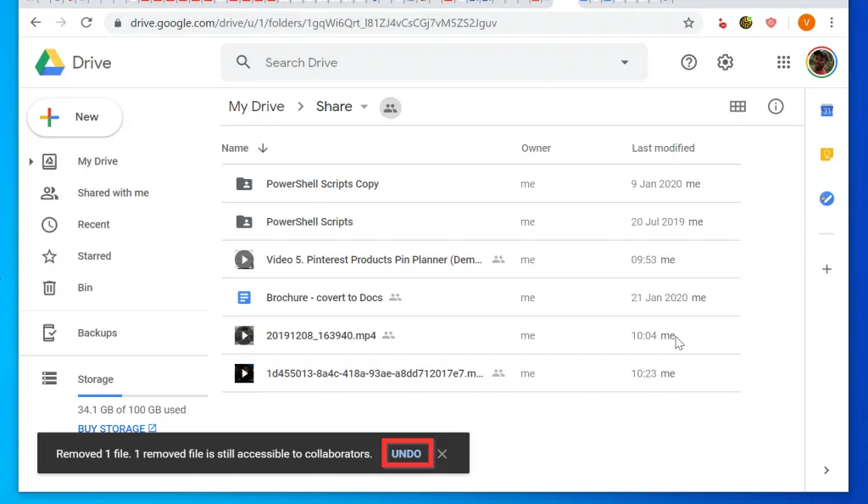This screenshot has width=868, height=504.
Task: Open advanced search options dropdown
Action: coord(625,62)
